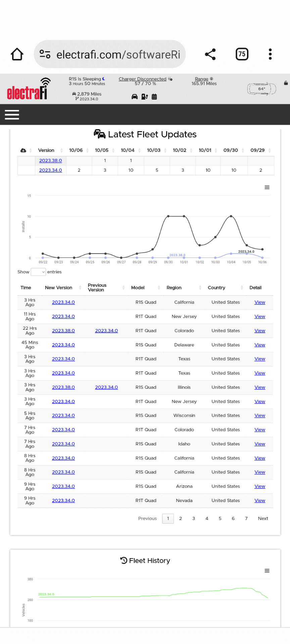290x644 pixels.
Task: Click the calendar icon in header
Action: 154,97
